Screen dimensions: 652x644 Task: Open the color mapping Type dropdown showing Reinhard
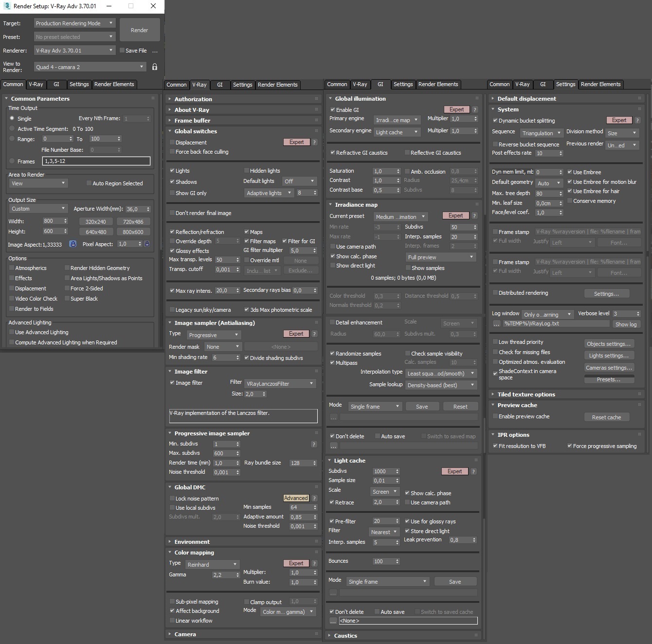click(212, 564)
